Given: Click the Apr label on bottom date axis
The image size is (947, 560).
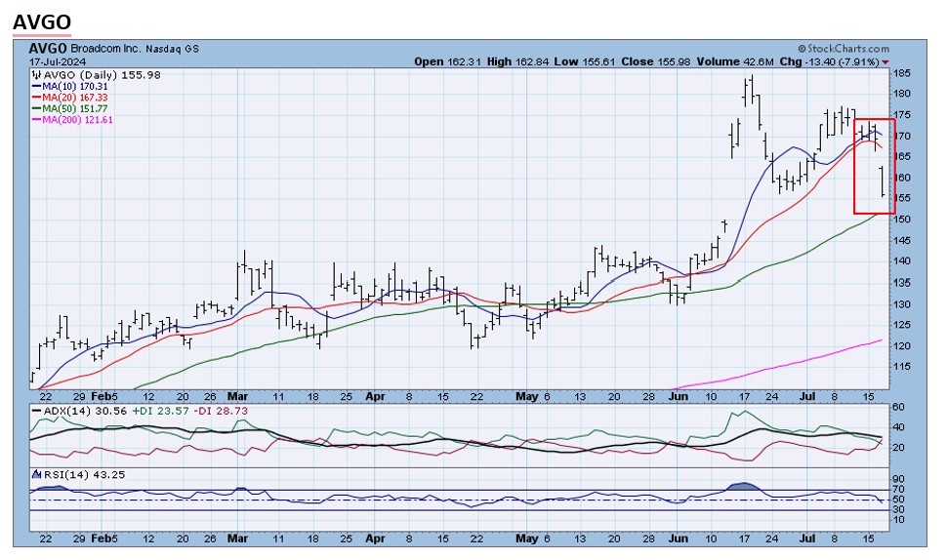Looking at the screenshot, I should [375, 539].
